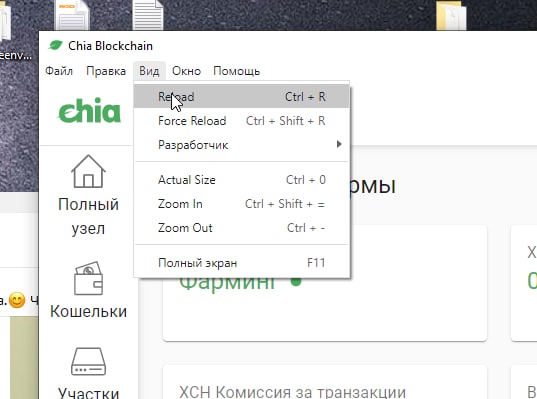
Task: Close the open Вид menu
Action: point(149,71)
